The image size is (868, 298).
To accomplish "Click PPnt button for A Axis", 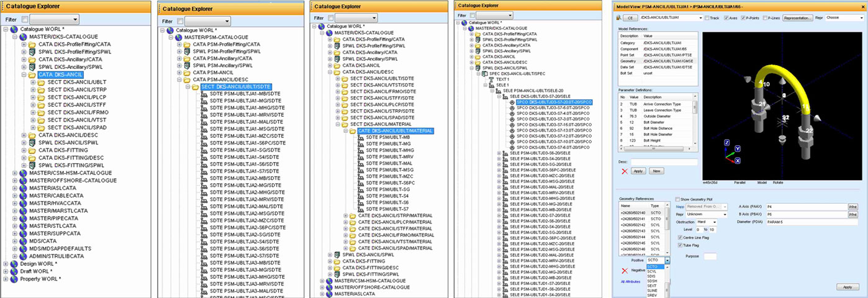I will pyautogui.click(x=852, y=206).
